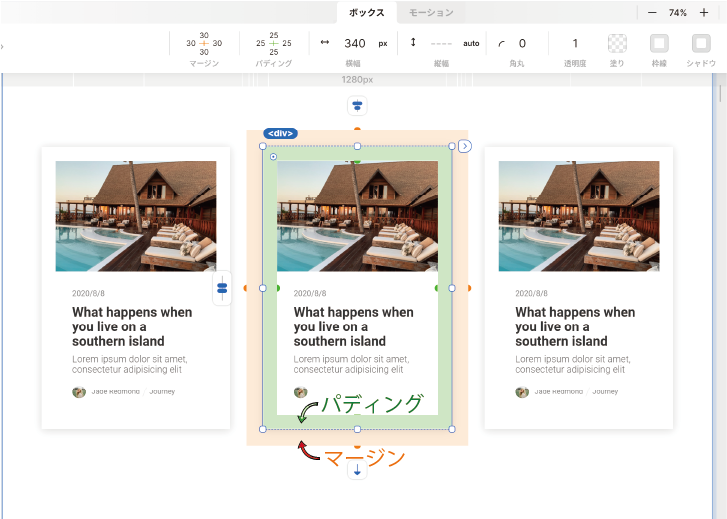Click the origin point icon at card's top-left
The height and width of the screenshot is (519, 727).
273,156
